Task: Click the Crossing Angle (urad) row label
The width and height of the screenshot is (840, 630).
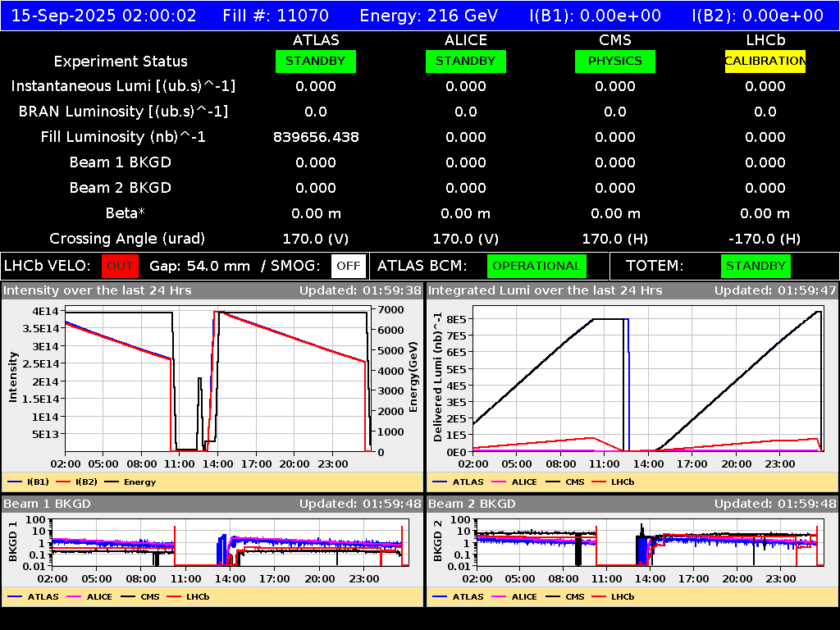Action: tap(127, 239)
